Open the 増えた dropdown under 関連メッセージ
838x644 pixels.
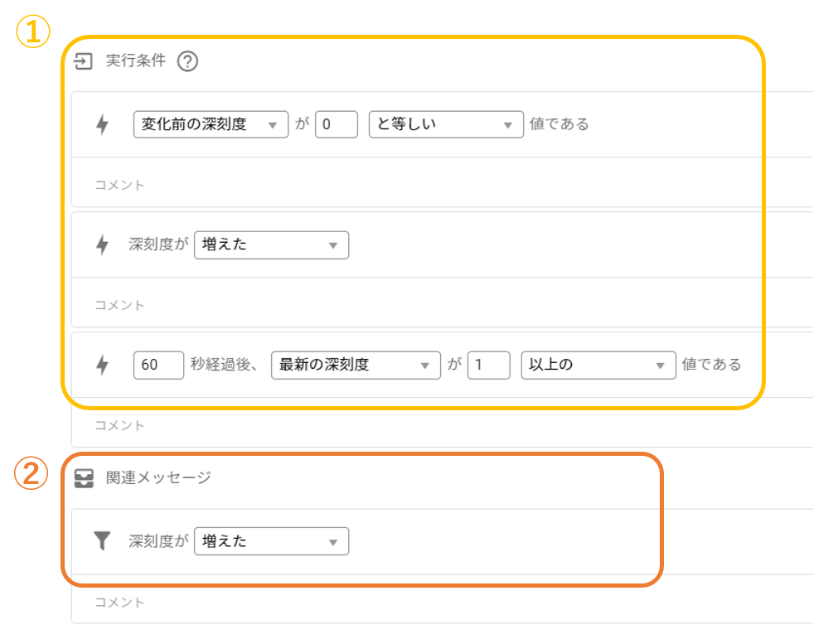(272, 541)
